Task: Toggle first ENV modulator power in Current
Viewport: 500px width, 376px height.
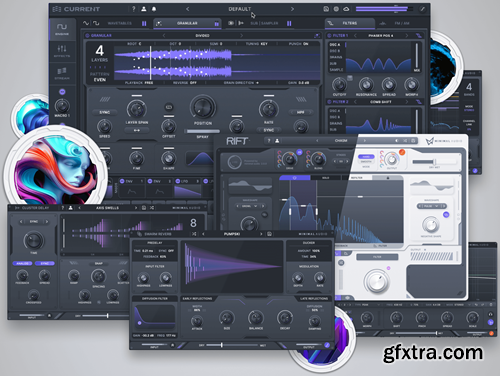Action: point(122,181)
